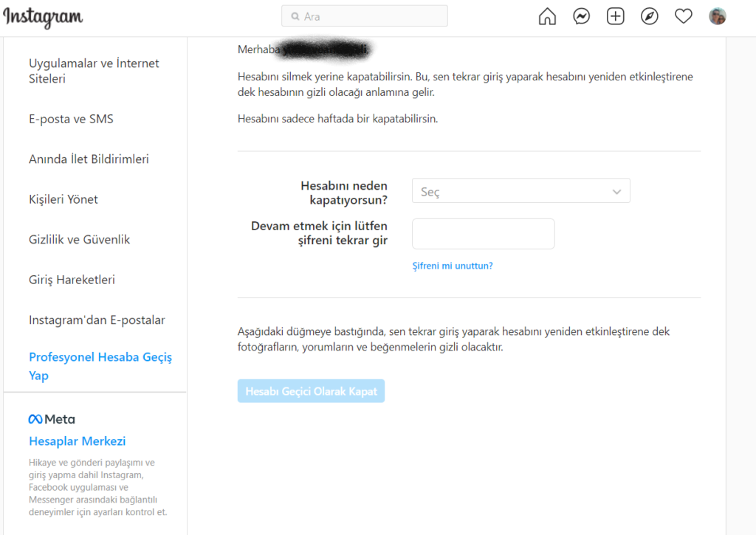The height and width of the screenshot is (535, 756).
Task: Open Messenger direct messages icon
Action: click(581, 16)
